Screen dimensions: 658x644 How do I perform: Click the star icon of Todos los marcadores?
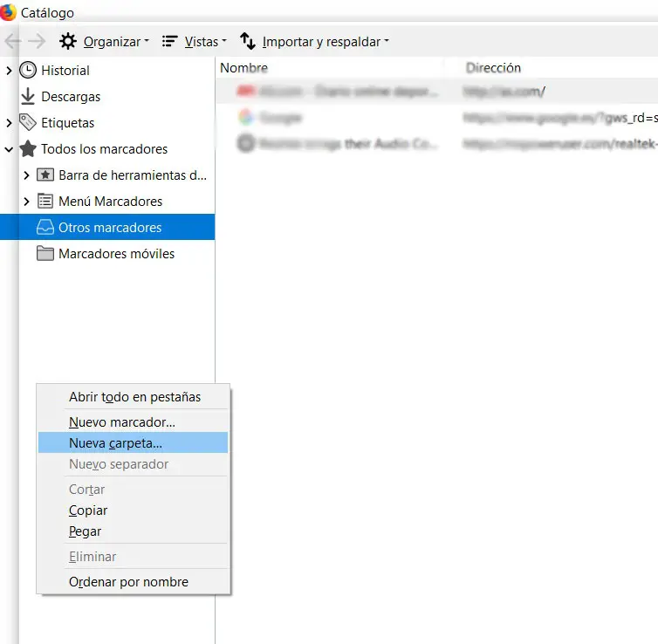28,148
